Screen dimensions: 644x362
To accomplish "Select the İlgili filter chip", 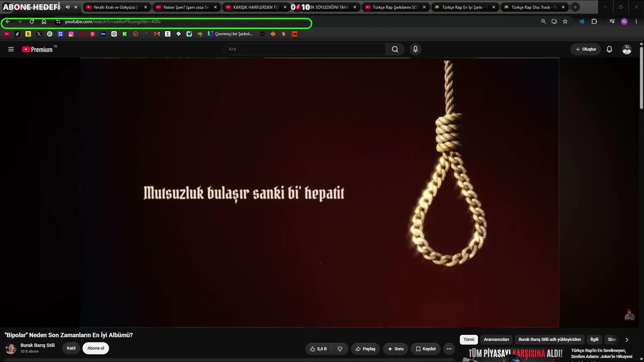I will tap(594, 339).
